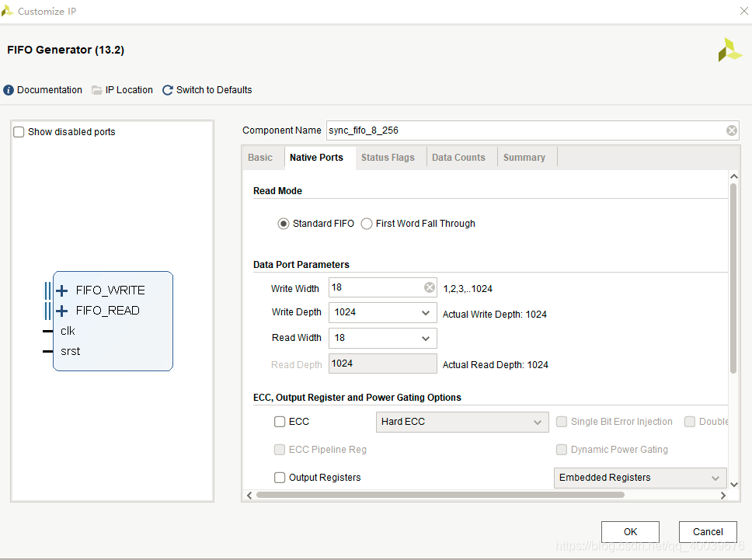Click the Actual Read Depth: 1024 text

click(x=495, y=365)
